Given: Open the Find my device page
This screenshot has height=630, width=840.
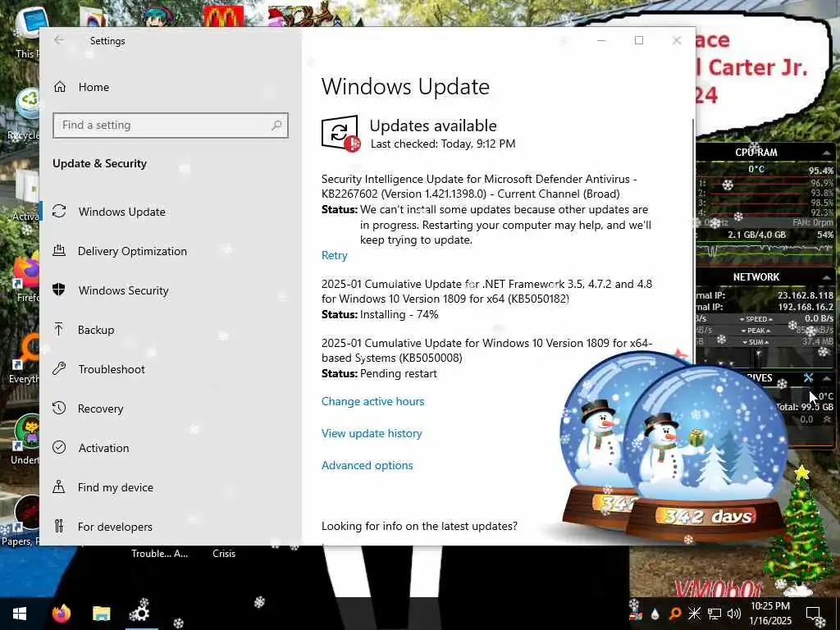Looking at the screenshot, I should click(115, 487).
